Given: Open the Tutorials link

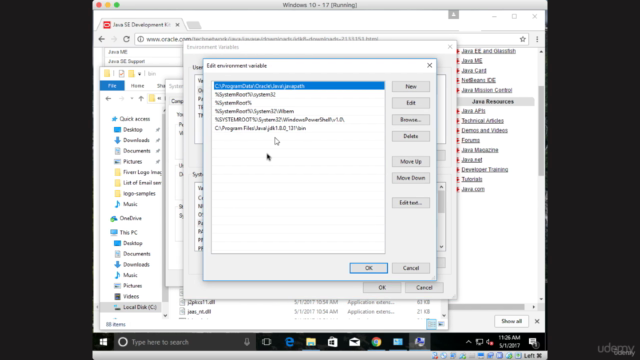Looking at the screenshot, I should (472, 179).
